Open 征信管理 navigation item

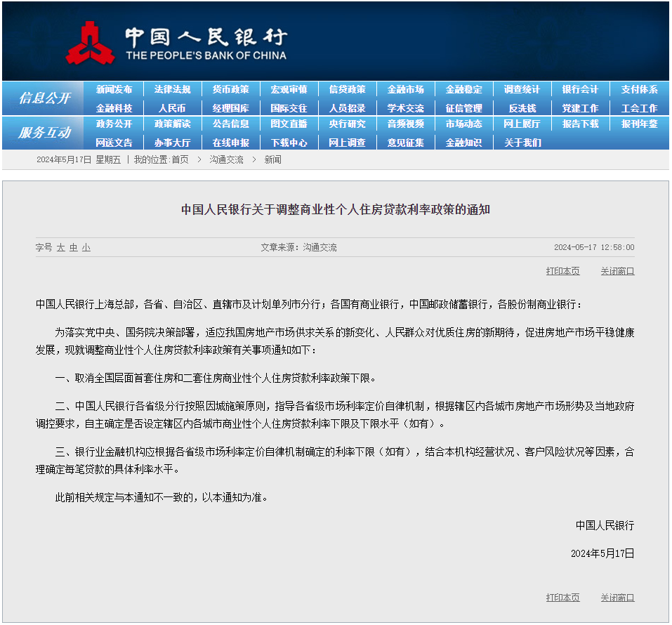(x=463, y=108)
